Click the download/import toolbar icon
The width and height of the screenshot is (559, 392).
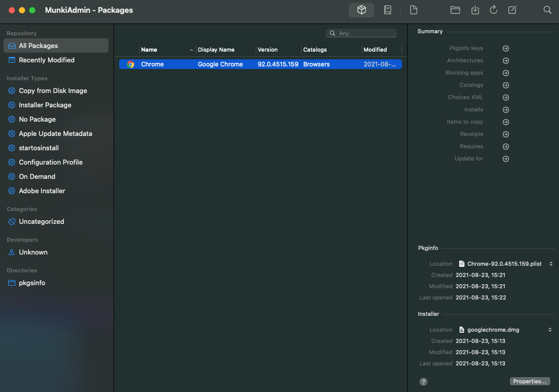click(475, 10)
